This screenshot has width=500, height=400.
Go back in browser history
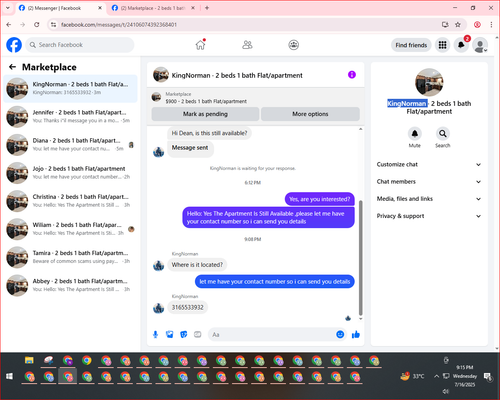coord(9,24)
